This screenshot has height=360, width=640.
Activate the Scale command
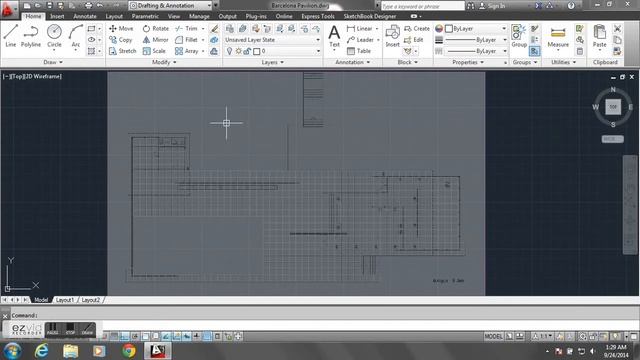pyautogui.click(x=154, y=51)
